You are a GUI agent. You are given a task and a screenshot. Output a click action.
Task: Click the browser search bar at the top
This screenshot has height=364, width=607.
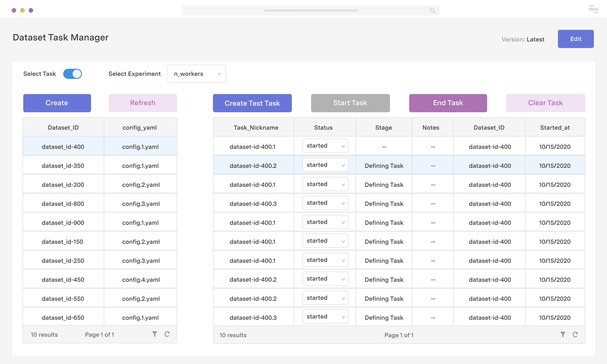coord(311,11)
